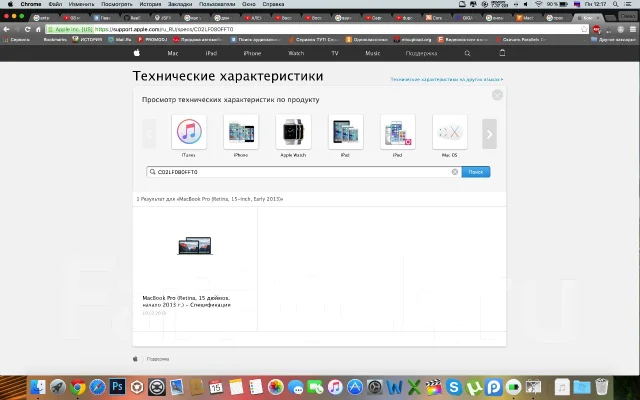Click the red AdBlock extension icon

596,29
